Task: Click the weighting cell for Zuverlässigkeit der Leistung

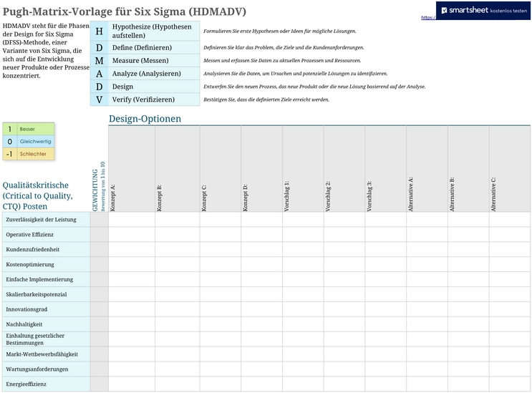Action: (x=100, y=220)
